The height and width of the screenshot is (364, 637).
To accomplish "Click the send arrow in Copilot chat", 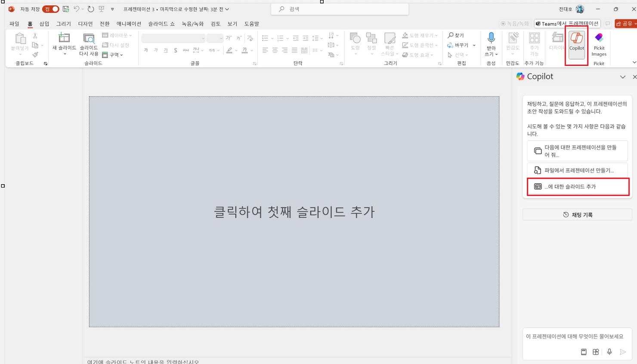I will click(x=623, y=352).
